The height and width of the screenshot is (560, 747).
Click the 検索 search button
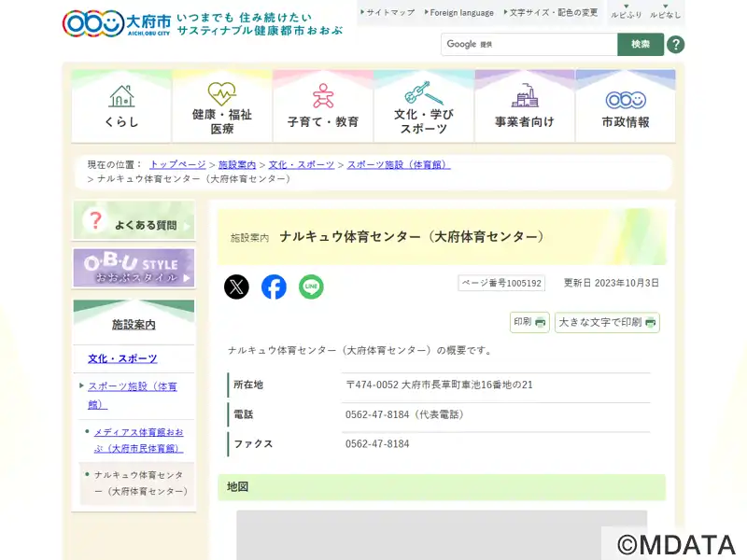click(641, 45)
